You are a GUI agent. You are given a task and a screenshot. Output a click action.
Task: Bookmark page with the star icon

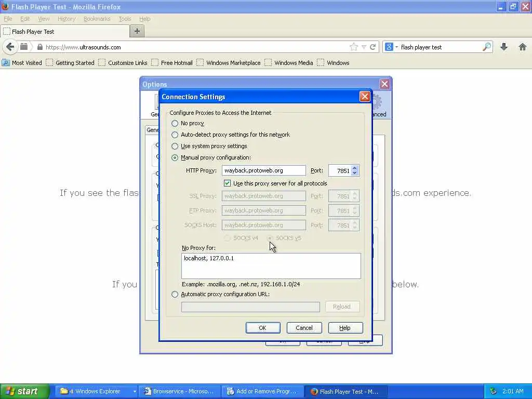[x=353, y=47]
